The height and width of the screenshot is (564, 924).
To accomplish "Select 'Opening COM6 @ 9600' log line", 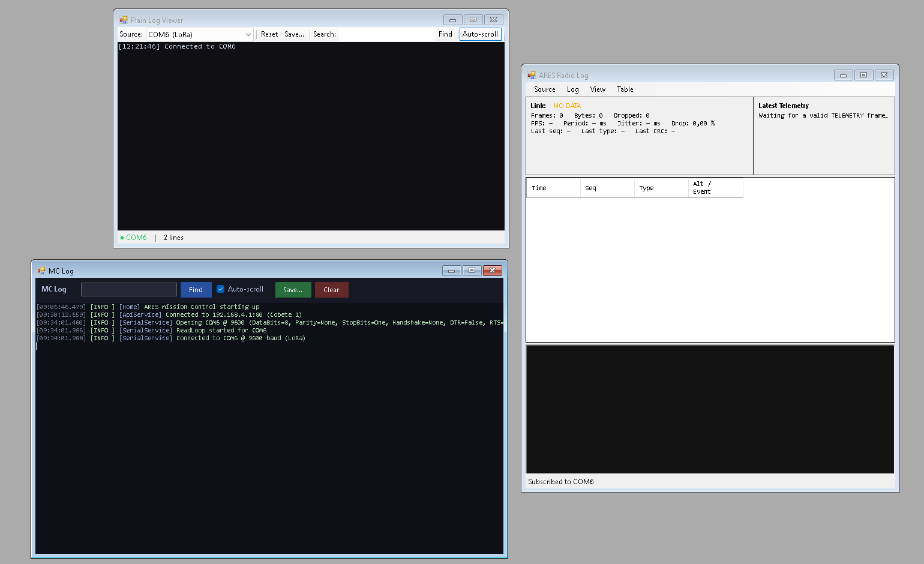I will click(269, 322).
